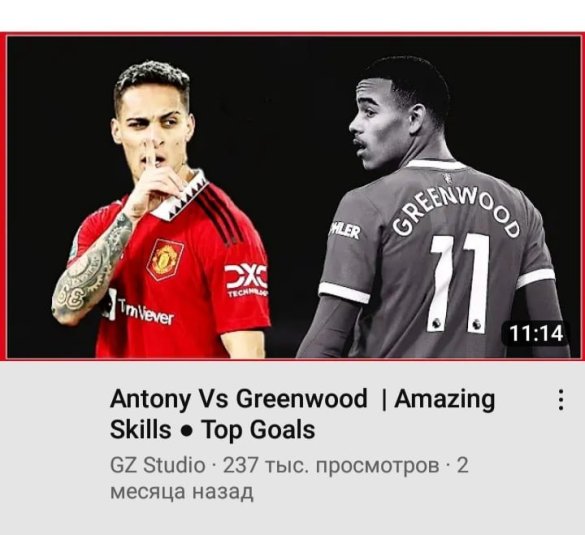Click the GREENWOOD name lettering on jersey

click(x=456, y=212)
